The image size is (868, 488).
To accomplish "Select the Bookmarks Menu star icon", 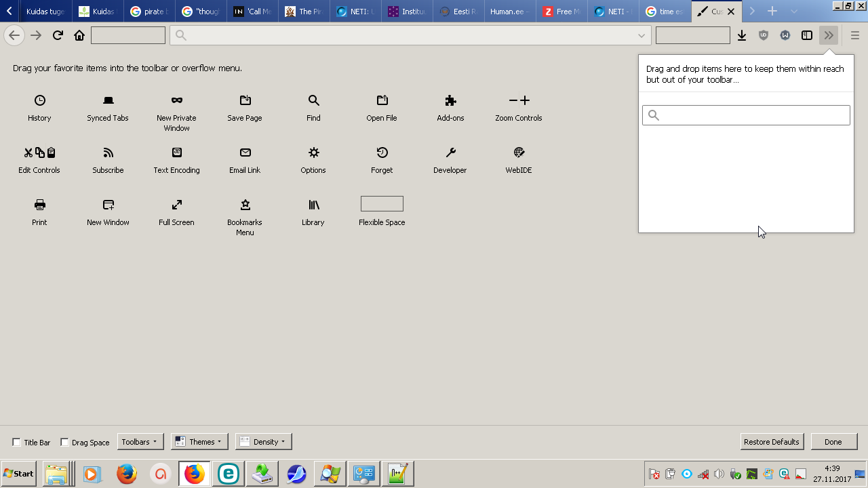I will [x=245, y=205].
